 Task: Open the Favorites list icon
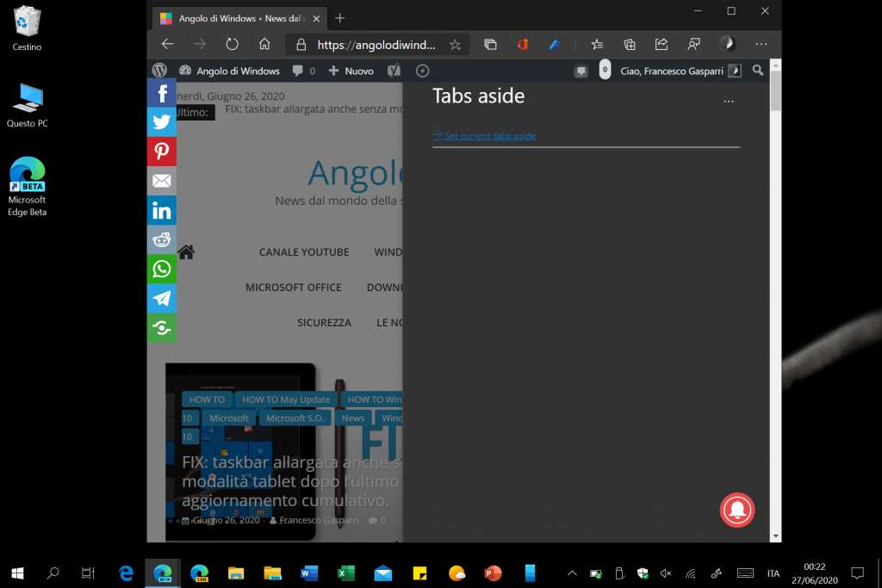[597, 45]
